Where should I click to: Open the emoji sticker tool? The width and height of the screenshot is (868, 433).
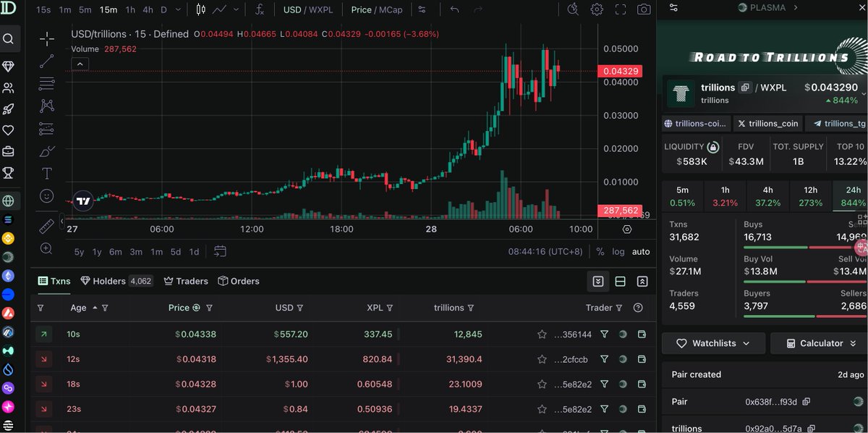46,196
